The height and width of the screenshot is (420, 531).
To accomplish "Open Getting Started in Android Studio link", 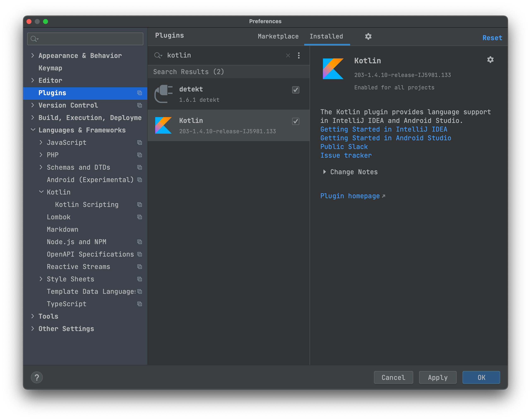I will coord(386,138).
